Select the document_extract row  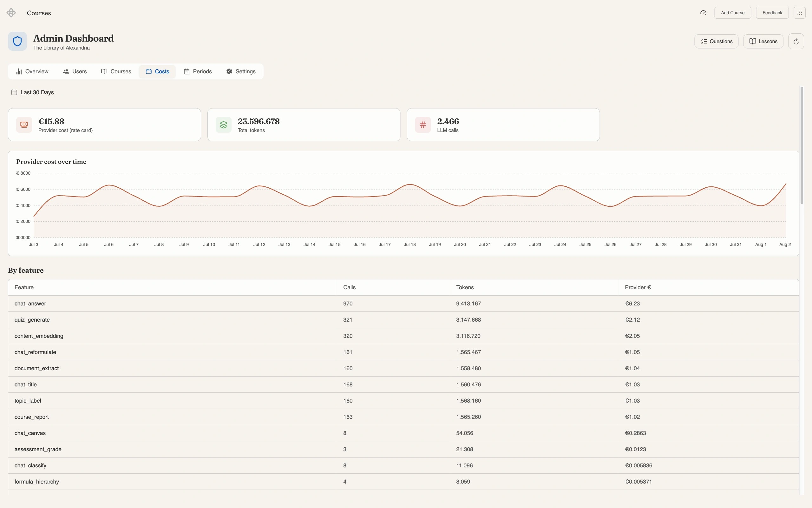click(x=403, y=368)
